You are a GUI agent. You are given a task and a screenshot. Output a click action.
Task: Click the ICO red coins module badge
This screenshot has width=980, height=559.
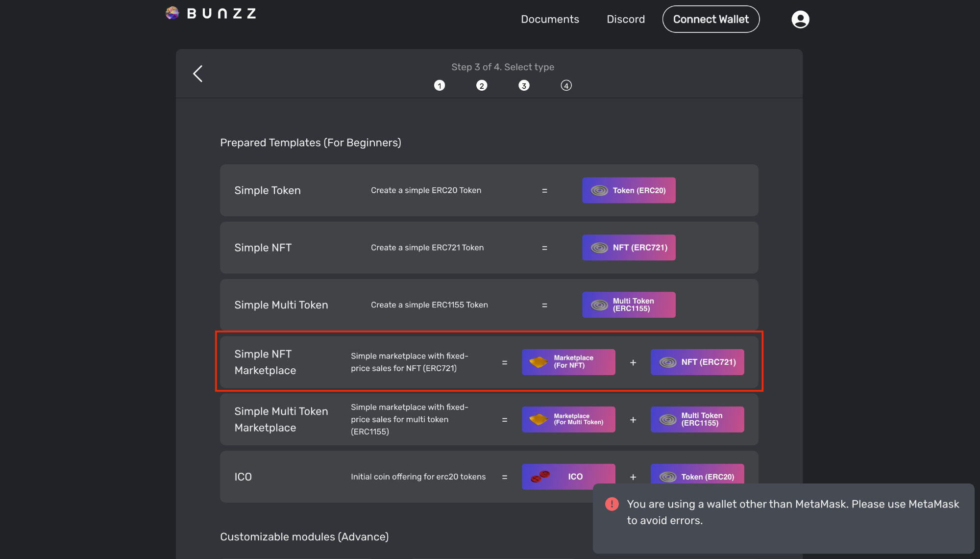[568, 477]
